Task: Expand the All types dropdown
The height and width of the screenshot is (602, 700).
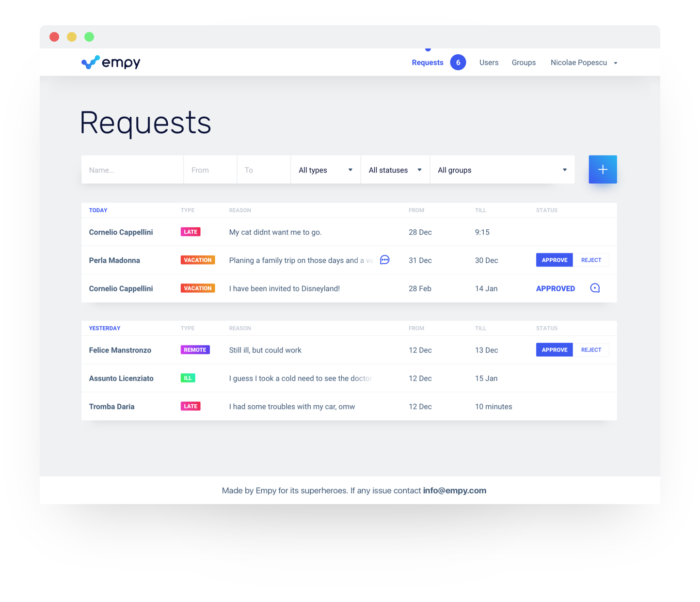Action: [325, 170]
